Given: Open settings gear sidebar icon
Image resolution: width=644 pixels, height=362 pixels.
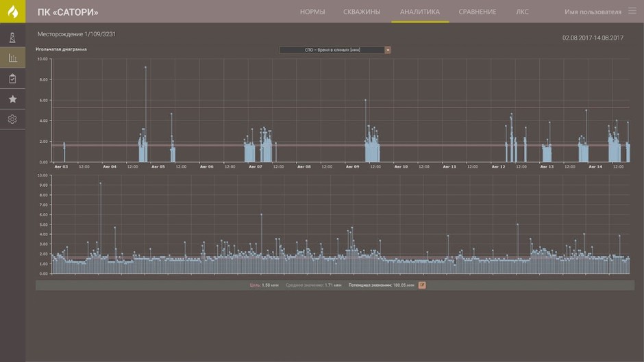Looking at the screenshot, I should click(x=12, y=119).
